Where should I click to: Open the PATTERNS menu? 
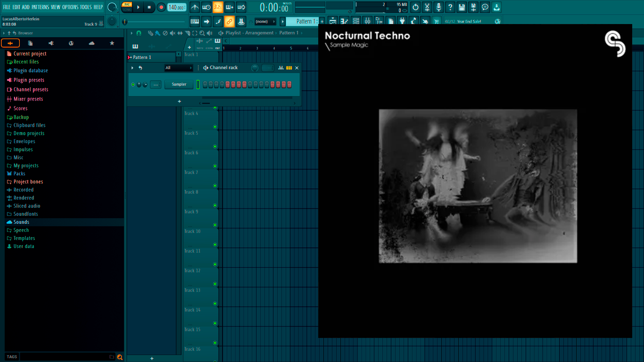(x=40, y=7)
